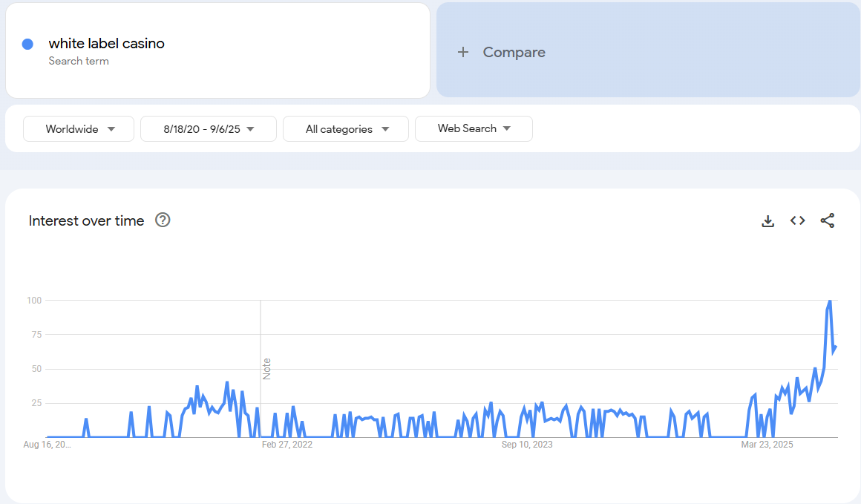Click the chart's peak at value 100

[829, 301]
